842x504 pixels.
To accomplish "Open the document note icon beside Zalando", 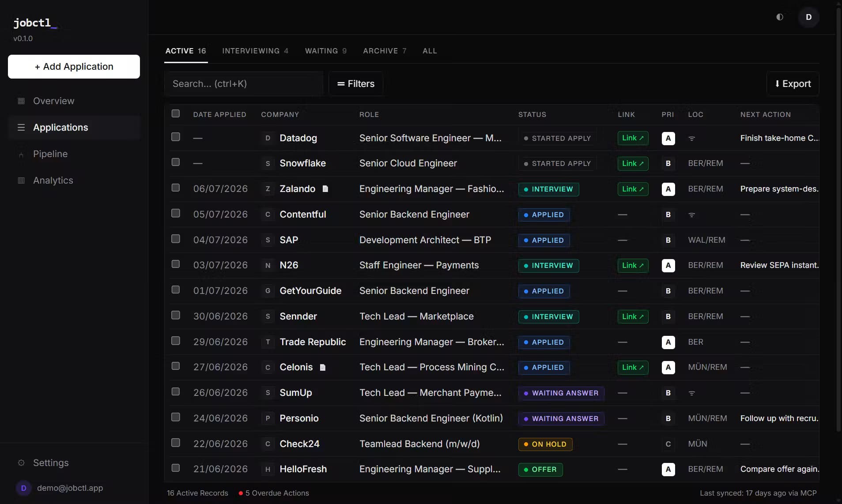I will (325, 189).
